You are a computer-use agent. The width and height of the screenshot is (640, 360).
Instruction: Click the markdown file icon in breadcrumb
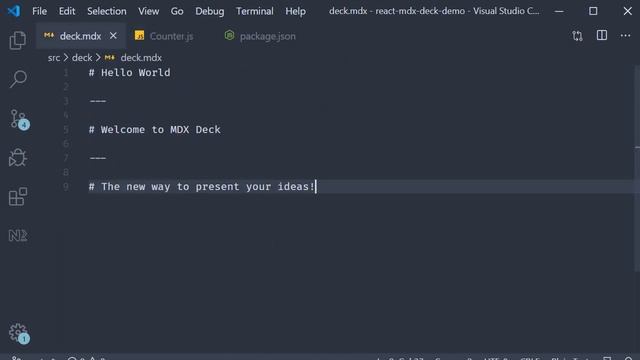109,58
